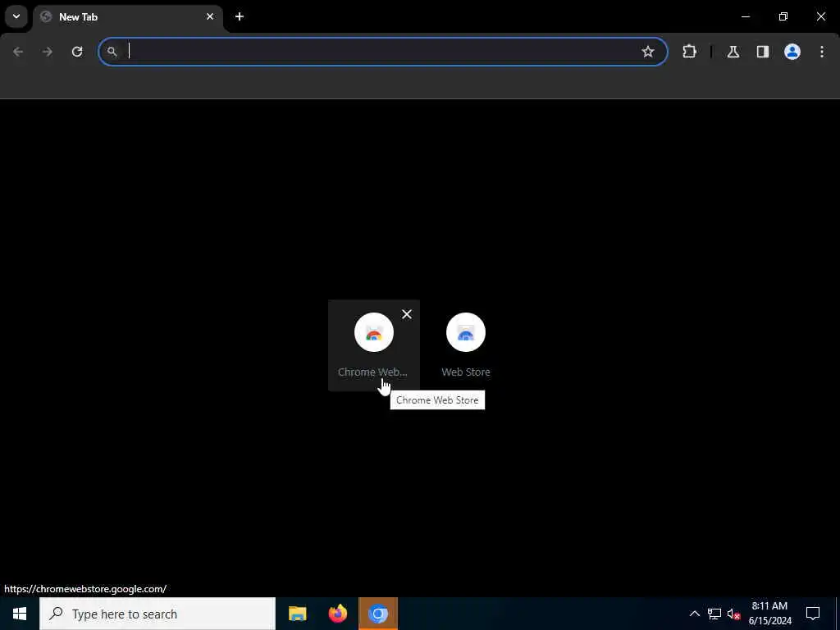Restore down the browser window
This screenshot has height=630, width=840.
pyautogui.click(x=783, y=16)
